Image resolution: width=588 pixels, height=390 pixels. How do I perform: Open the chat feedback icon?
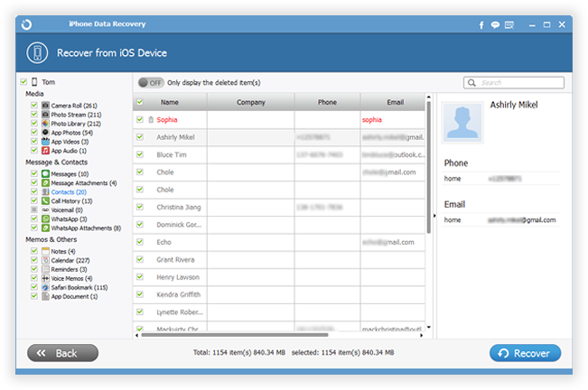(x=495, y=25)
